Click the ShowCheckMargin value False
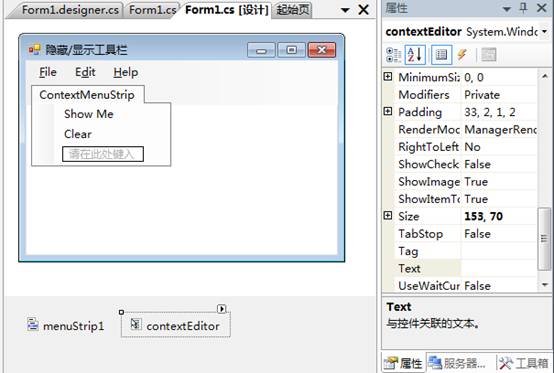The width and height of the screenshot is (554, 373). point(477,164)
